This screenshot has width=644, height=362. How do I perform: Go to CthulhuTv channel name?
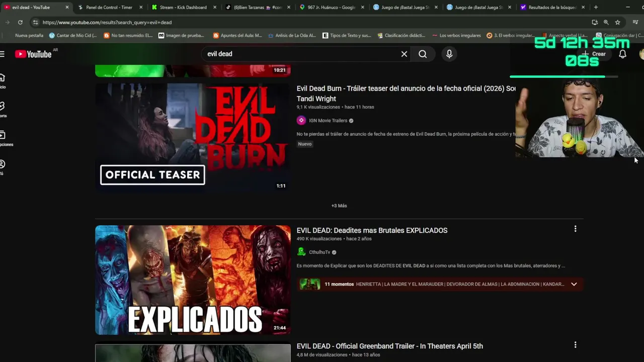(319, 252)
